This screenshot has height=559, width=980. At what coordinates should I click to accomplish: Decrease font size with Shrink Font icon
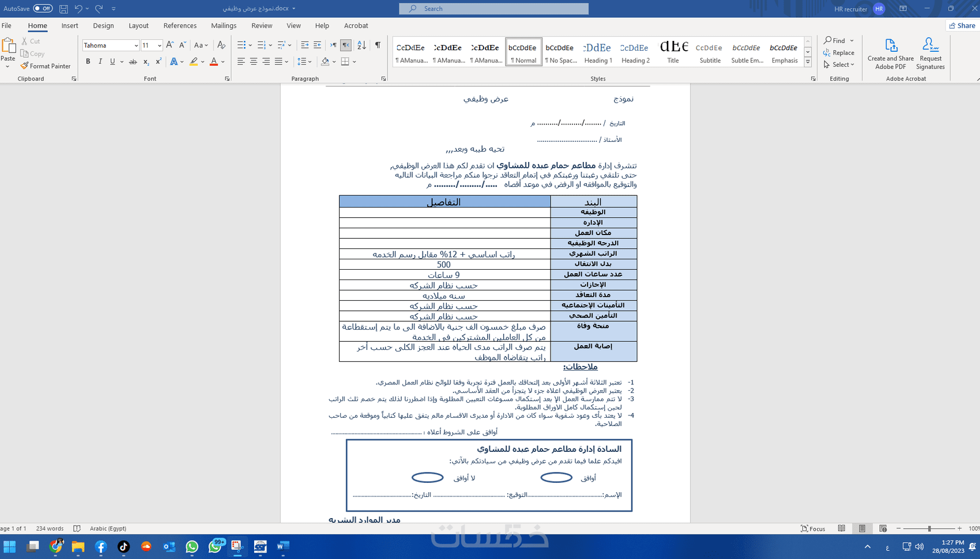tap(182, 45)
